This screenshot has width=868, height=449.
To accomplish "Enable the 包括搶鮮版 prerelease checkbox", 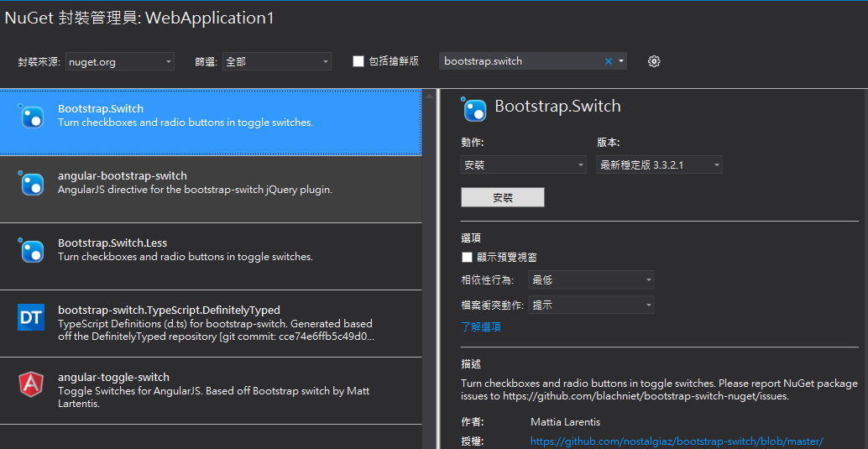I will tap(358, 61).
